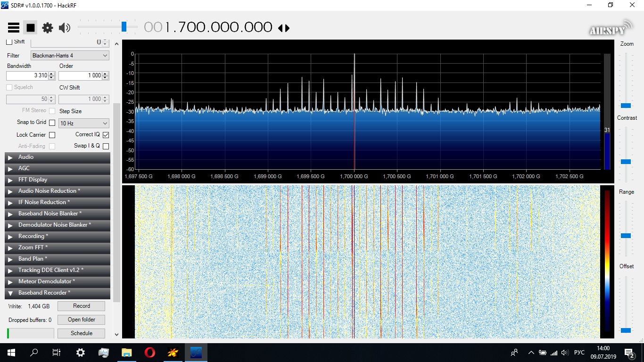Expand the Audio Noise Reduction panel

tap(58, 191)
